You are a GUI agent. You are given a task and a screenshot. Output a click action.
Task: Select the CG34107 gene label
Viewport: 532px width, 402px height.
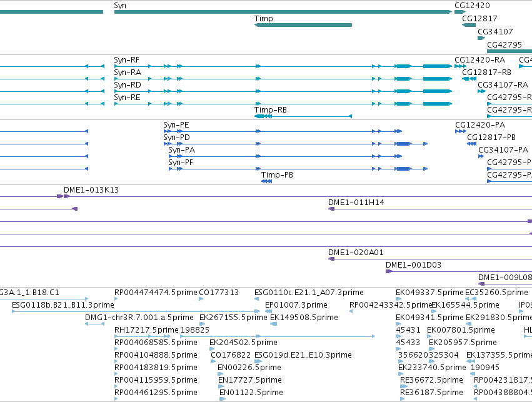pyautogui.click(x=495, y=31)
